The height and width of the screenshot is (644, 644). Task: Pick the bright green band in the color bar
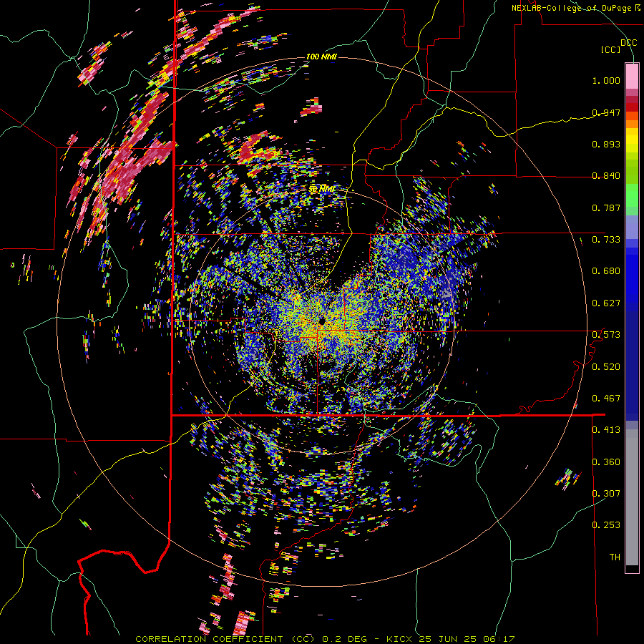(x=632, y=195)
